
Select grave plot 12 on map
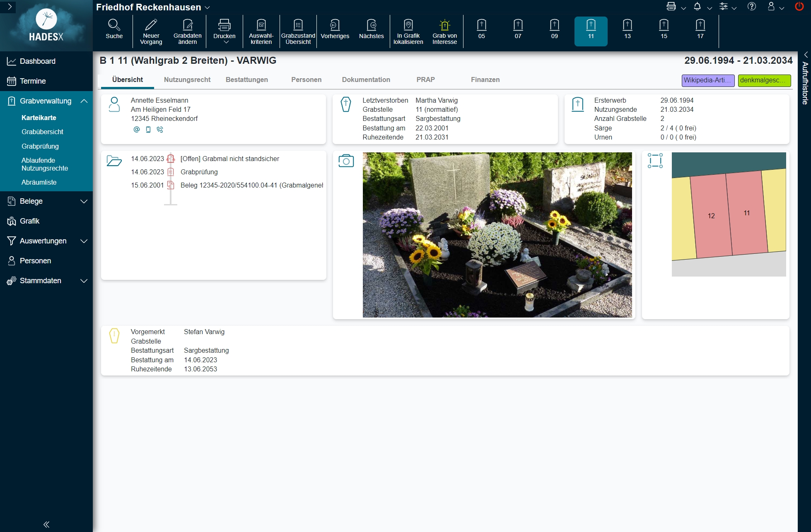click(711, 216)
